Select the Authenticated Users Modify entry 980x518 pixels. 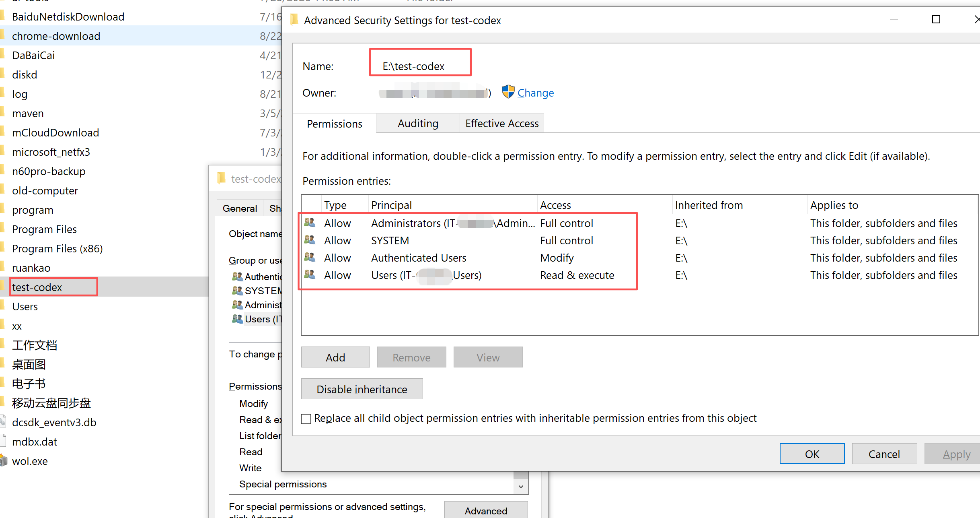click(x=640, y=258)
